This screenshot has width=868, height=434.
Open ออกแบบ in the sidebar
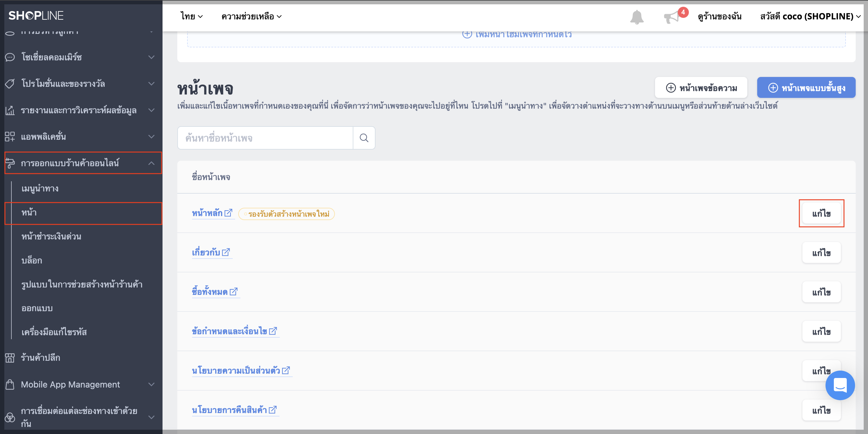pyautogui.click(x=37, y=308)
